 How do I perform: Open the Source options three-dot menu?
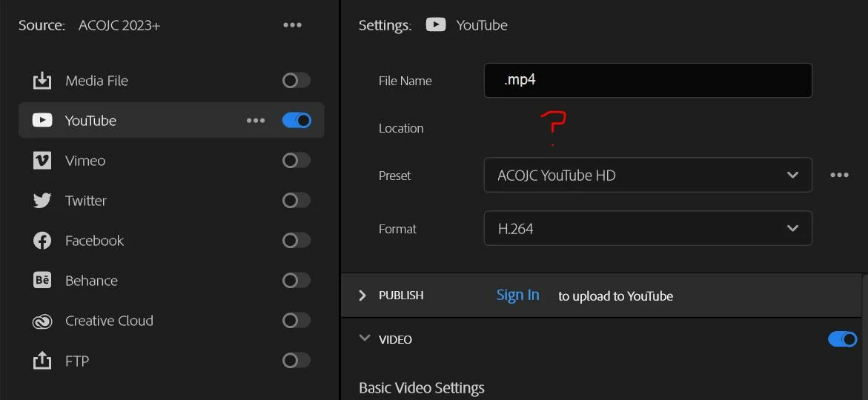click(x=292, y=25)
